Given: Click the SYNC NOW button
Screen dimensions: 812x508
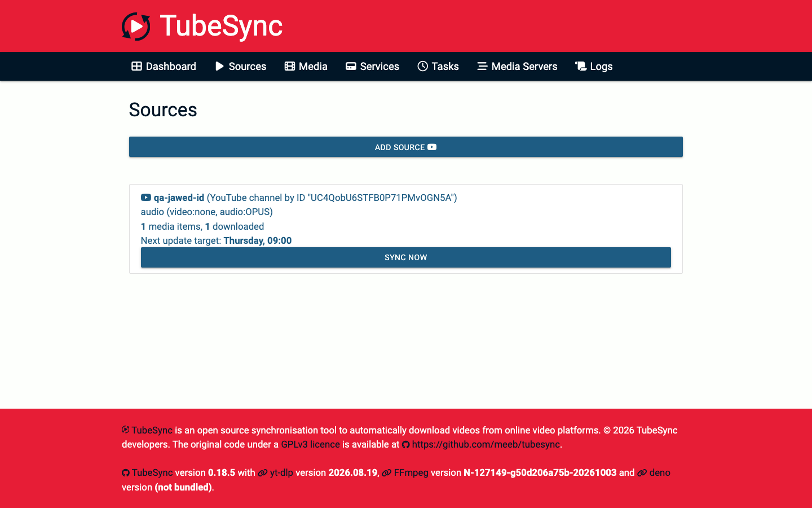Looking at the screenshot, I should [x=406, y=257].
